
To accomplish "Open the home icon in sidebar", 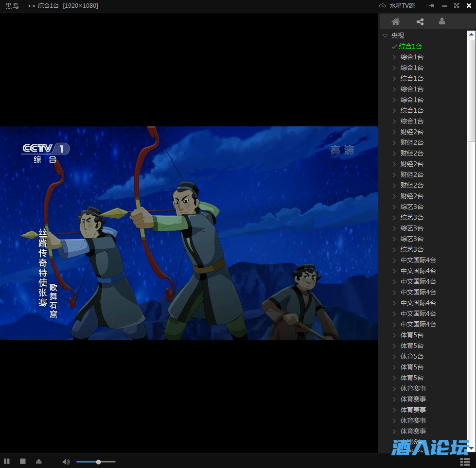I will (x=396, y=21).
